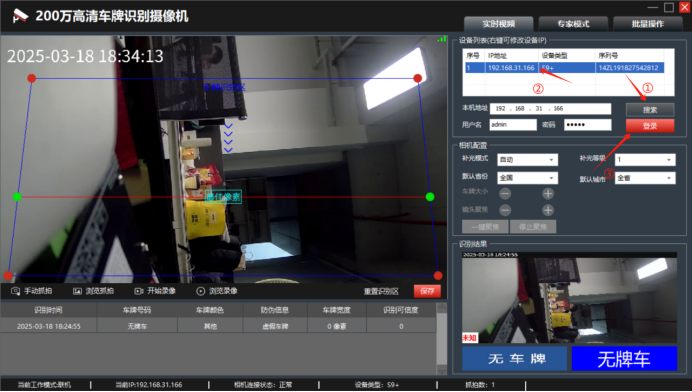Click the 车牌号码 column header
692x392 pixels.
(137, 310)
